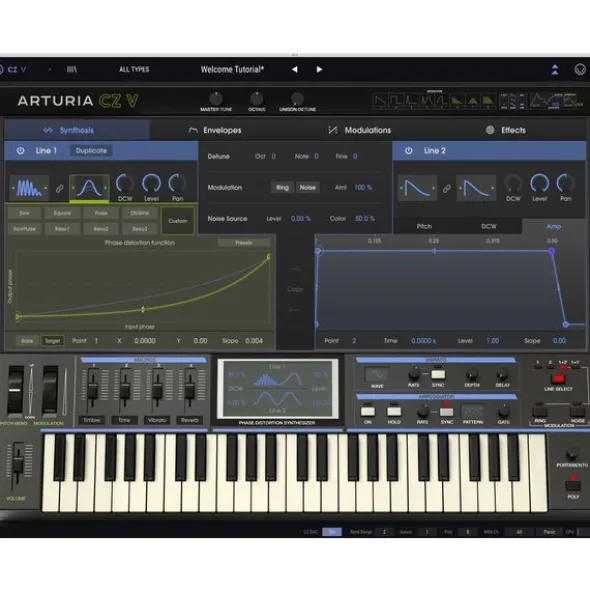
Task: Toggle the Vibrato Sync button
Action: [x=438, y=373]
